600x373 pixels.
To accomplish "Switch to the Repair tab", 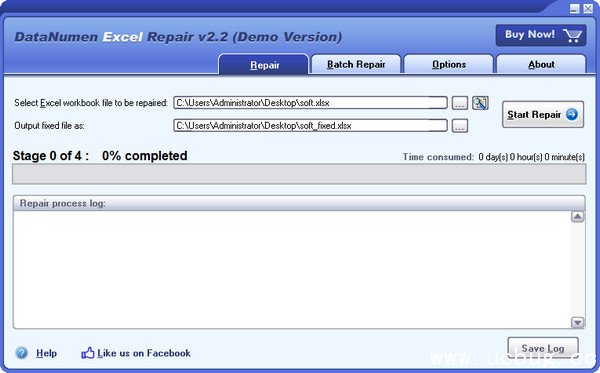I will pos(264,64).
